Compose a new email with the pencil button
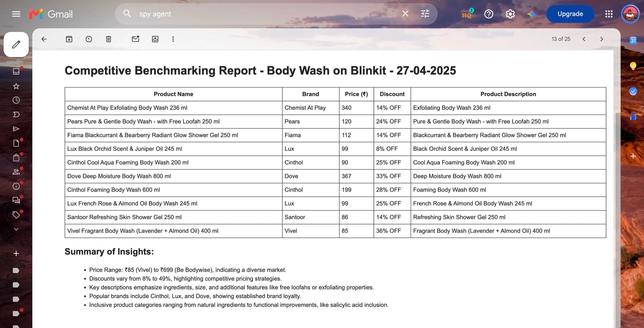This screenshot has height=328, width=644. coord(16,44)
